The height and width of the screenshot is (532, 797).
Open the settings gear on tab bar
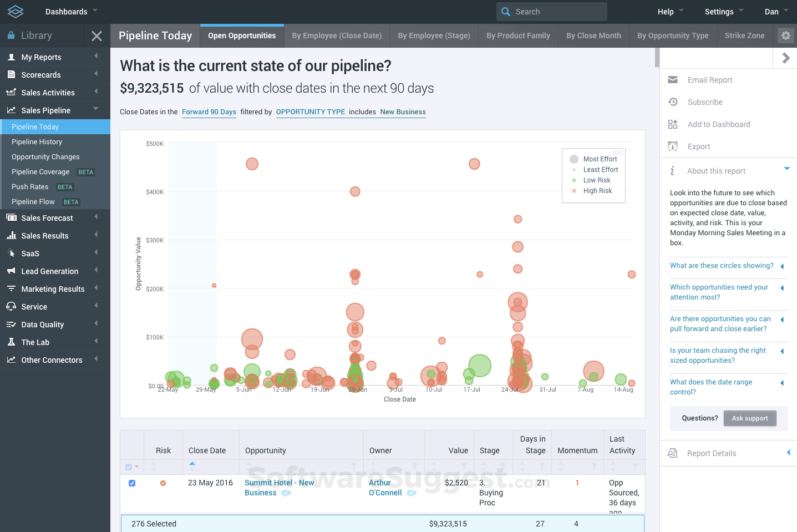pos(785,36)
